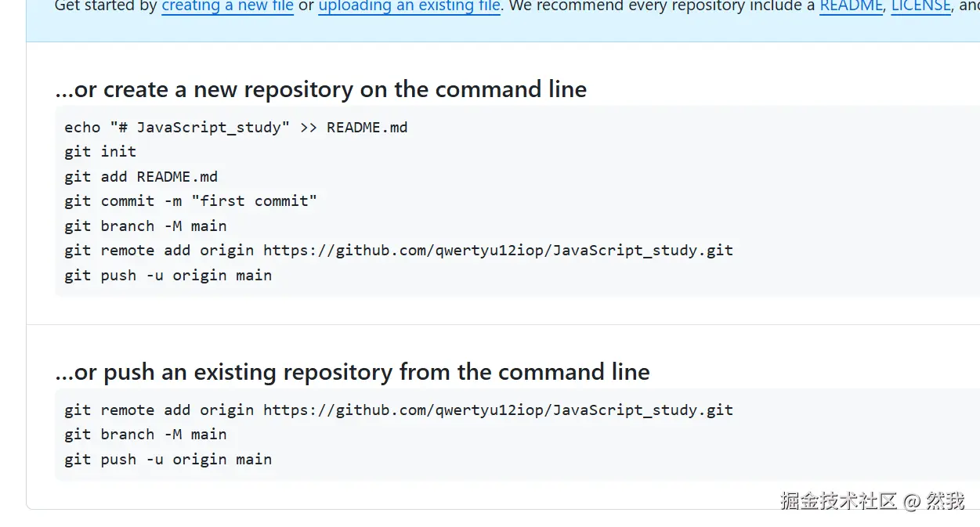980x527 pixels.
Task: Click the echo "# JavaScript_study" command line
Action: point(235,127)
